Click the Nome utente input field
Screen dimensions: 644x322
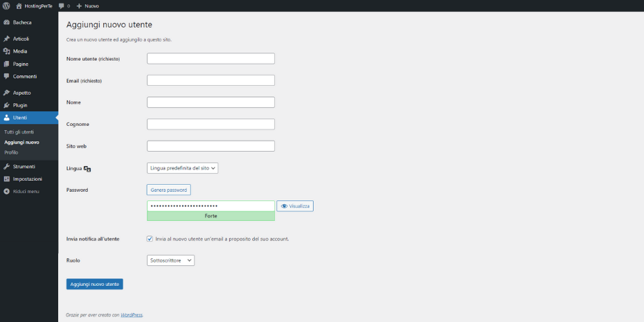click(x=211, y=59)
